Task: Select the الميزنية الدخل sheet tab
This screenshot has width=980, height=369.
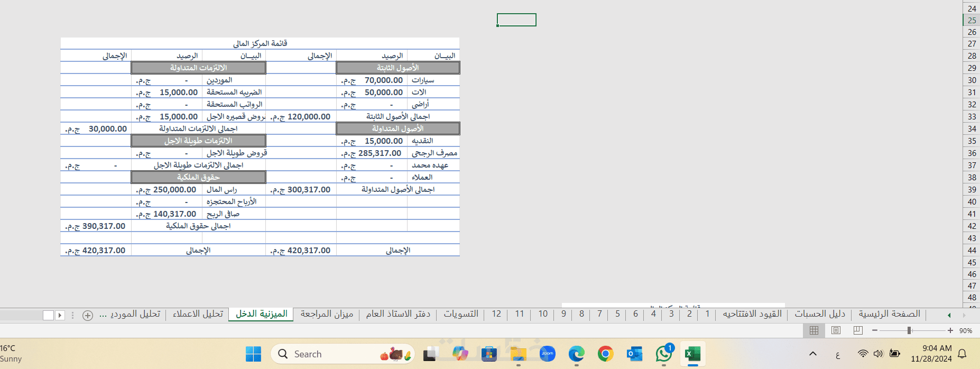Action: click(262, 314)
